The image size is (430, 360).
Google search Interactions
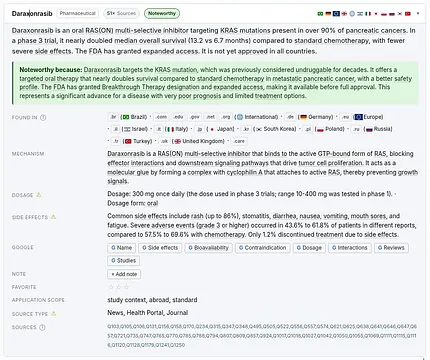coord(350,248)
